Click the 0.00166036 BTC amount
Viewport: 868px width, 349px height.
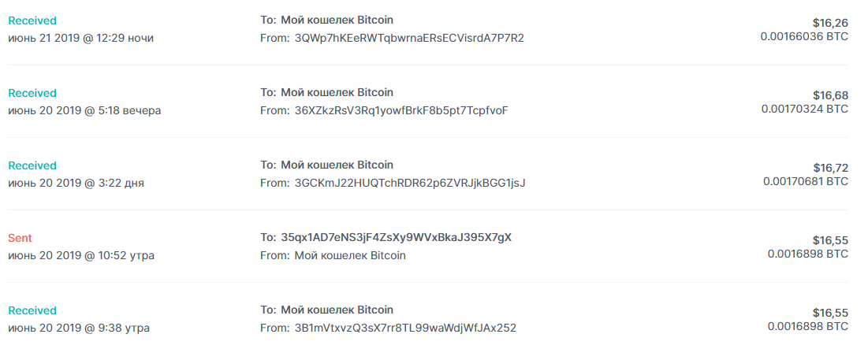coord(804,36)
